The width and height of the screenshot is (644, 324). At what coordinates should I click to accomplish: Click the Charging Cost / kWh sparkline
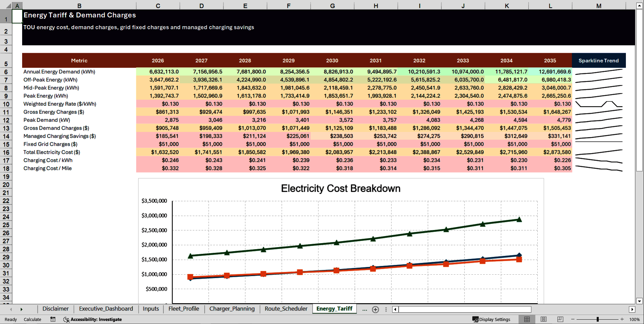point(599,160)
